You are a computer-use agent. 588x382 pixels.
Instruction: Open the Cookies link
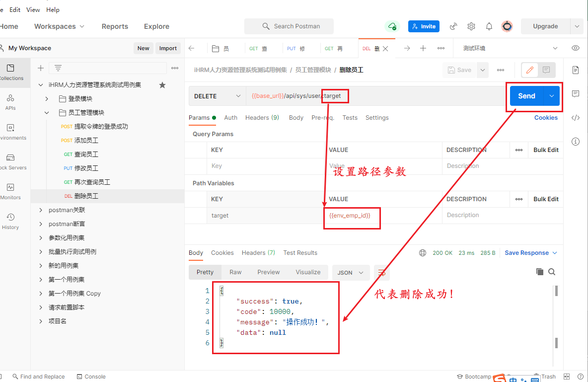point(546,118)
